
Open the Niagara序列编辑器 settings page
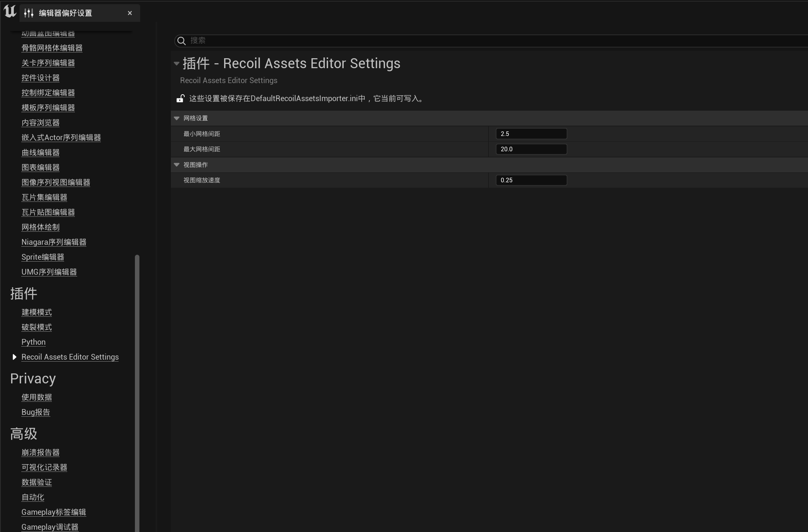(53, 242)
